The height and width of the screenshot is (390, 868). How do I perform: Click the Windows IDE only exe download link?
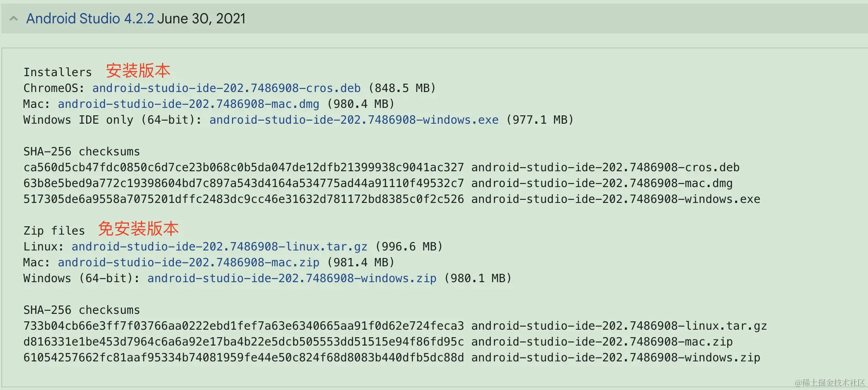[x=353, y=119]
